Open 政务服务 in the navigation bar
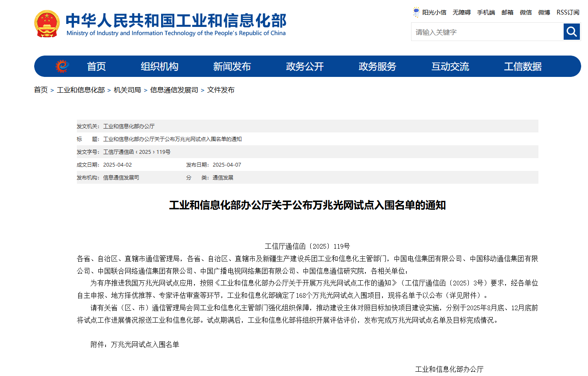588x376 pixels. (x=377, y=67)
